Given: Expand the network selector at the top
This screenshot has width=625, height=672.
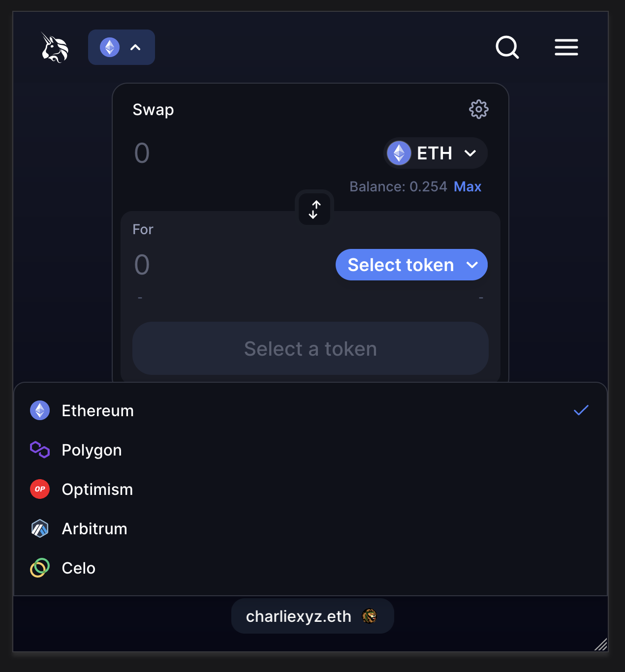Looking at the screenshot, I should 121,47.
